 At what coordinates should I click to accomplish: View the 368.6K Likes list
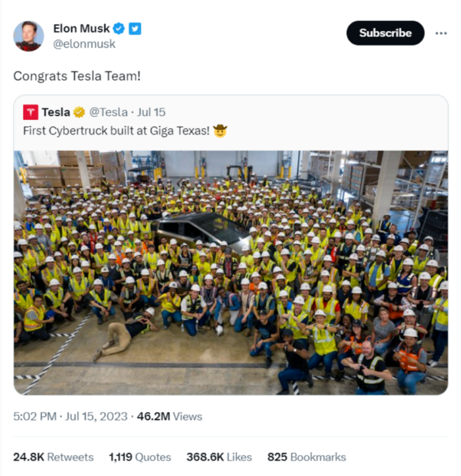(219, 457)
